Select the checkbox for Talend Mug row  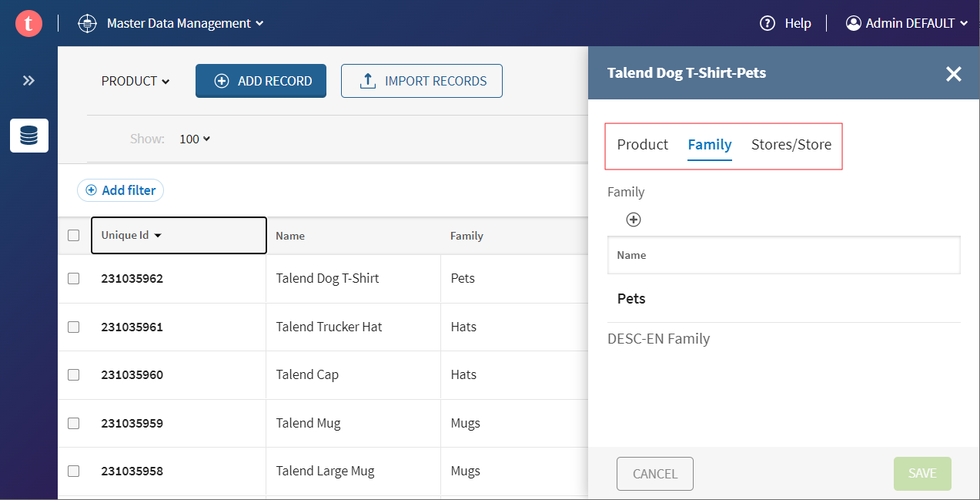[x=74, y=423]
